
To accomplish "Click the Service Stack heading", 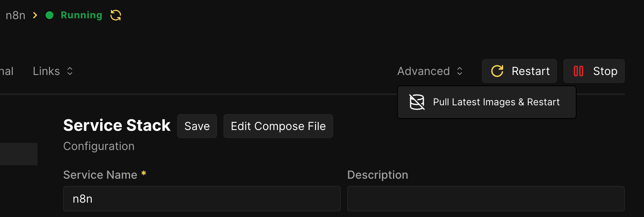I will coord(117,125).
